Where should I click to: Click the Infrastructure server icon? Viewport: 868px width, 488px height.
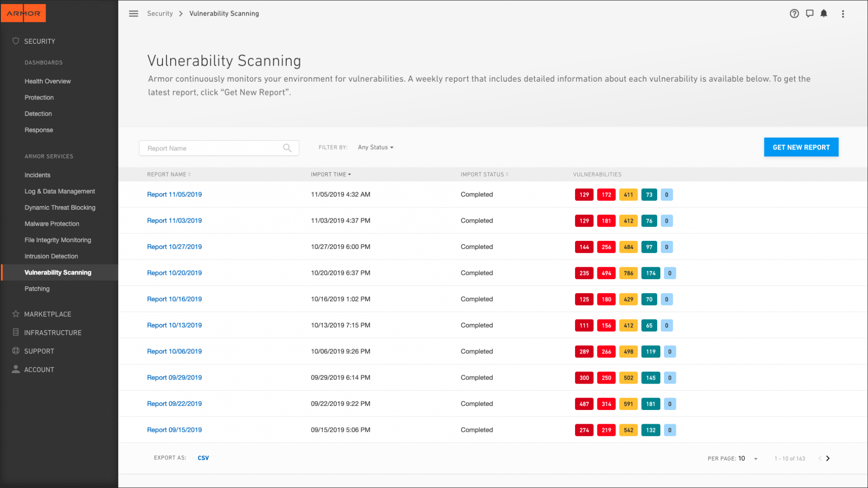(16, 332)
